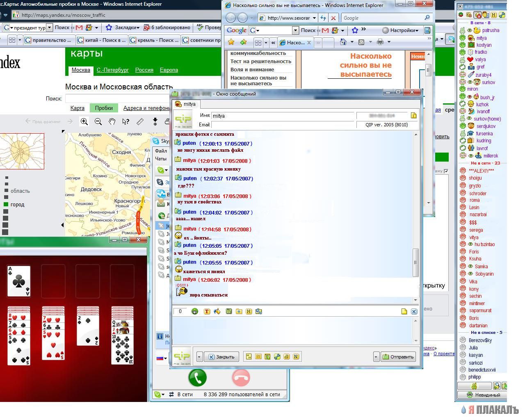This screenshot has width=525, height=420.
Task: Open the smiley picker in QIP message window
Action: 195,311
